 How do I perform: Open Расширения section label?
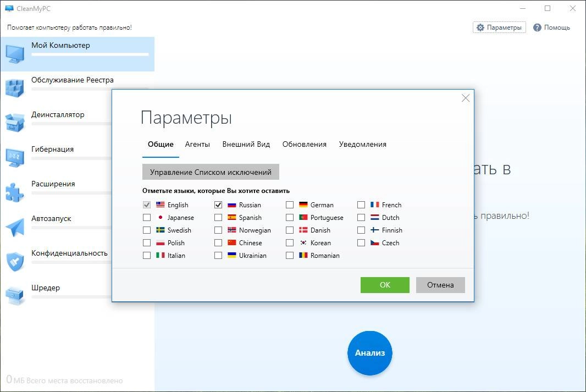tap(53, 184)
